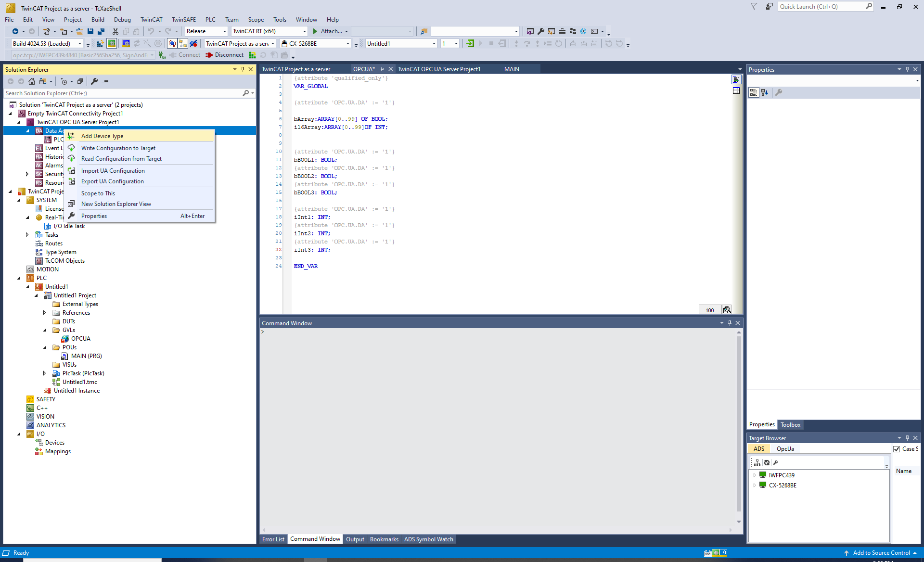Click the Save All toolbar icon
The height and width of the screenshot is (562, 924).
click(101, 31)
